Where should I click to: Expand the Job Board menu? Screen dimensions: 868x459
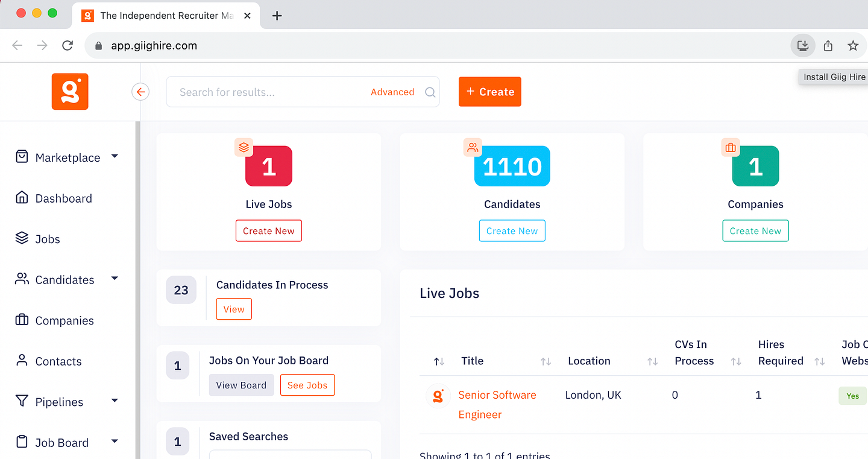click(x=115, y=442)
